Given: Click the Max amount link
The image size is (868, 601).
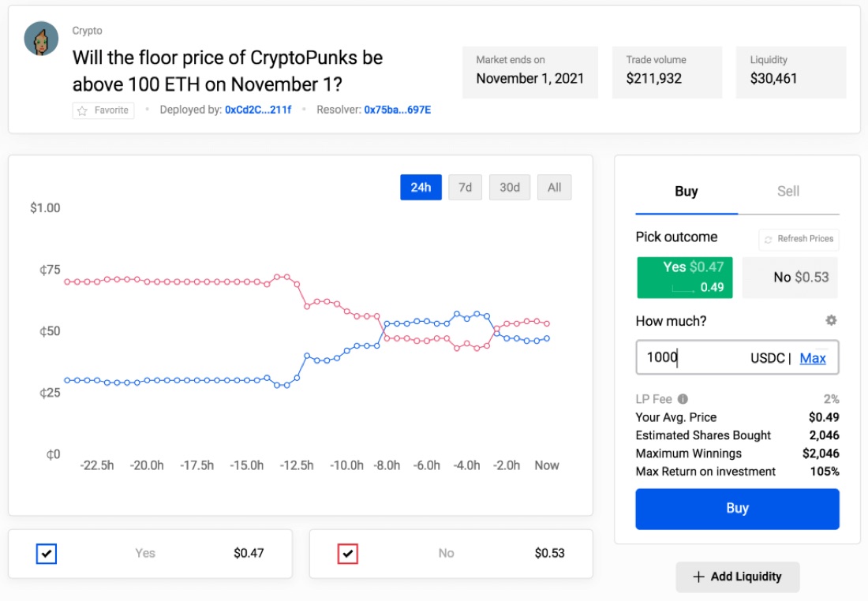Looking at the screenshot, I should click(813, 358).
